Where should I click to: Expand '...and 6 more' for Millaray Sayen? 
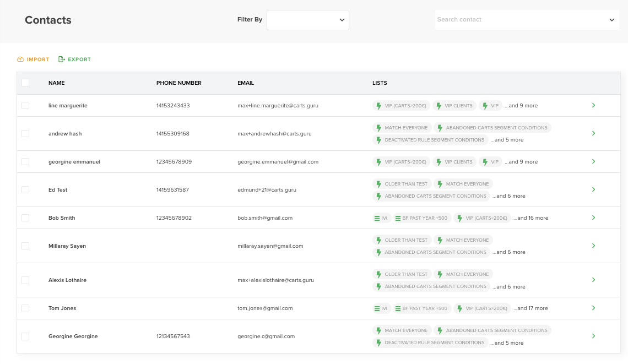tap(509, 252)
